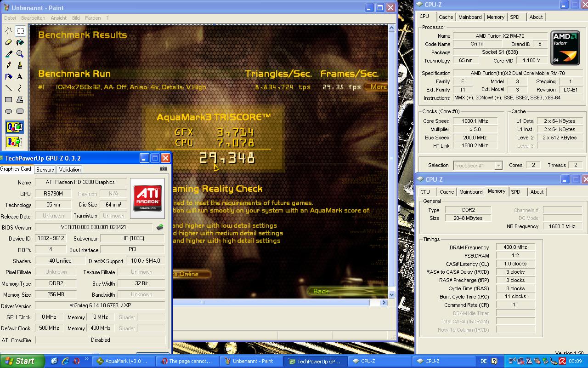Click the Paint vertical scrollbar up arrow

(391, 28)
